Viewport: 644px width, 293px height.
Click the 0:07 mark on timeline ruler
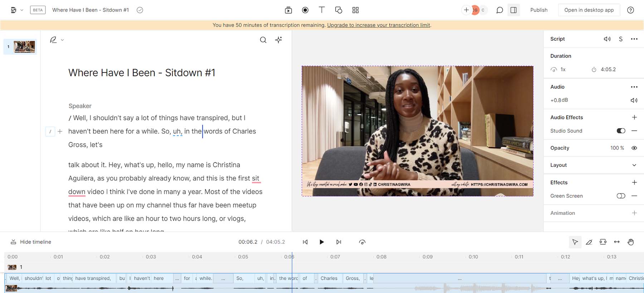coord(335,257)
